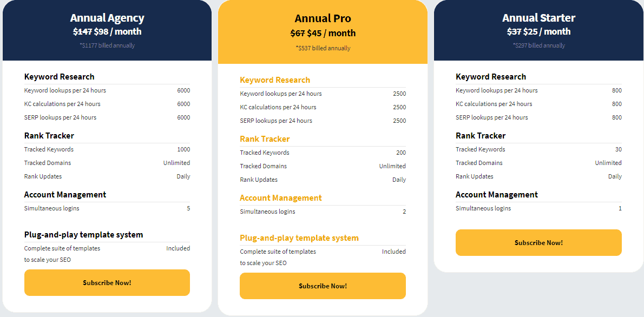Click the $1177 billed annually note
This screenshot has width=644, height=317.
[107, 45]
